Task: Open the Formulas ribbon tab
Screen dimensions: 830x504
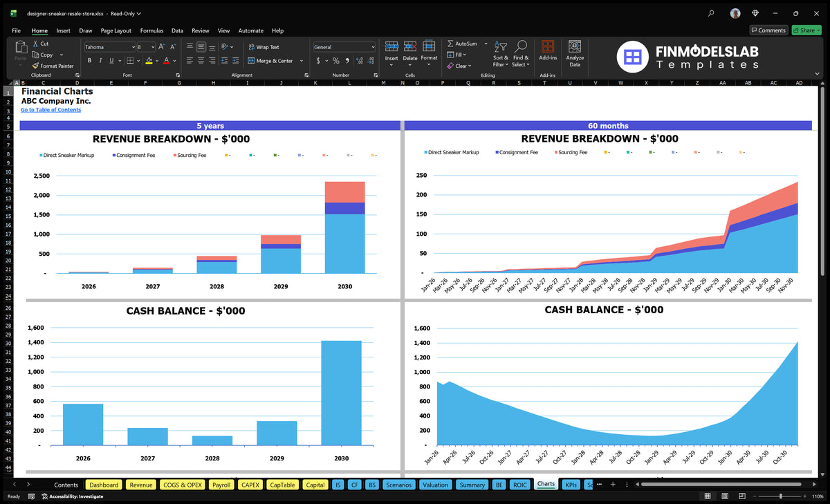Action: [151, 30]
